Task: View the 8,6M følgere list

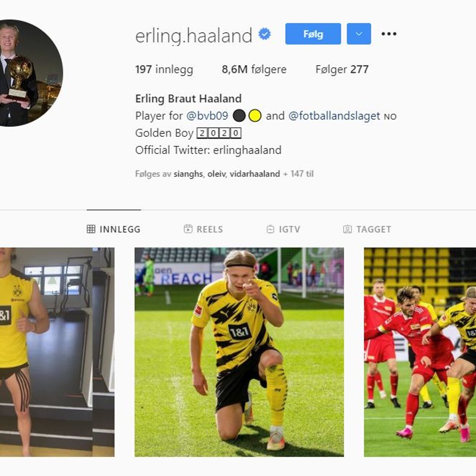Action: pyautogui.click(x=254, y=69)
